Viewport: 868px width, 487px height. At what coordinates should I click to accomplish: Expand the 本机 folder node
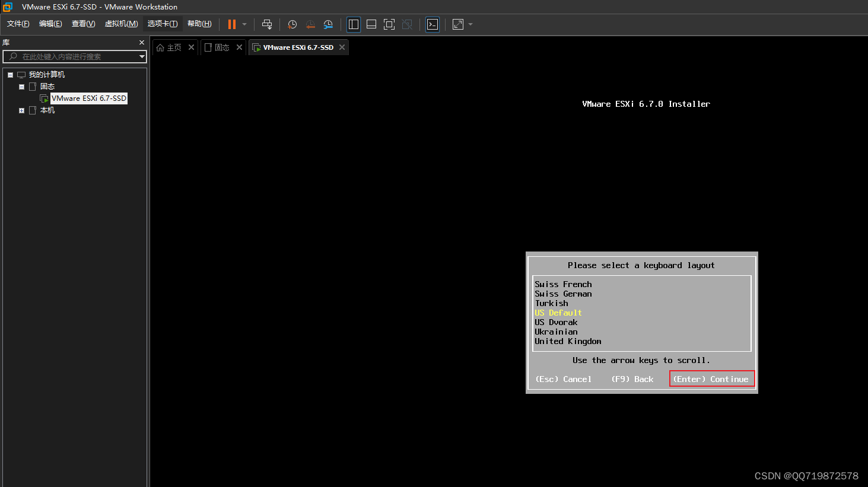[22, 110]
